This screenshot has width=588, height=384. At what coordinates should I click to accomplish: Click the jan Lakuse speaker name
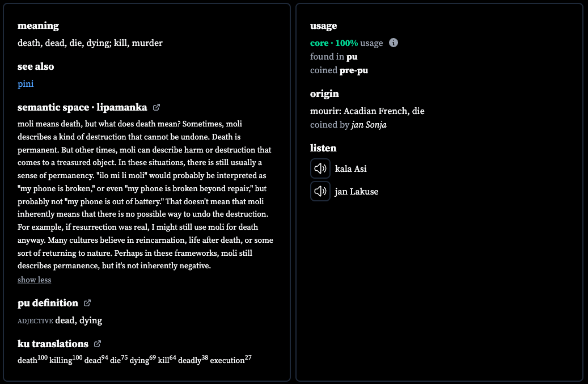pyautogui.click(x=357, y=192)
